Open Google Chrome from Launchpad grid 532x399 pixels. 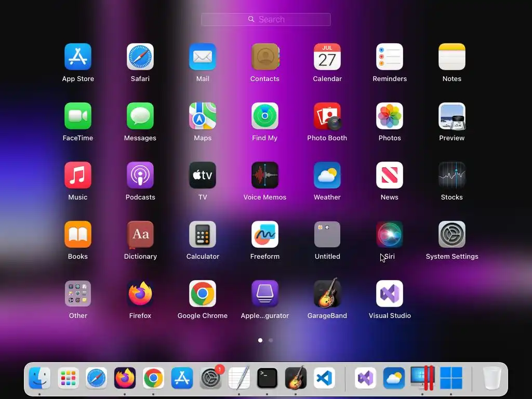click(203, 294)
